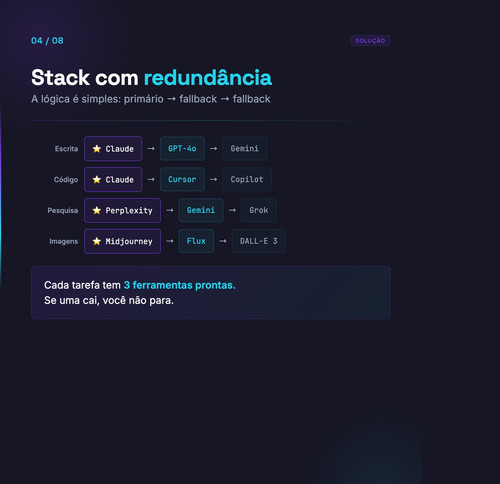Image resolution: width=500 pixels, height=484 pixels.
Task: Click the word Claude in the Escrita row
Action: point(119,149)
